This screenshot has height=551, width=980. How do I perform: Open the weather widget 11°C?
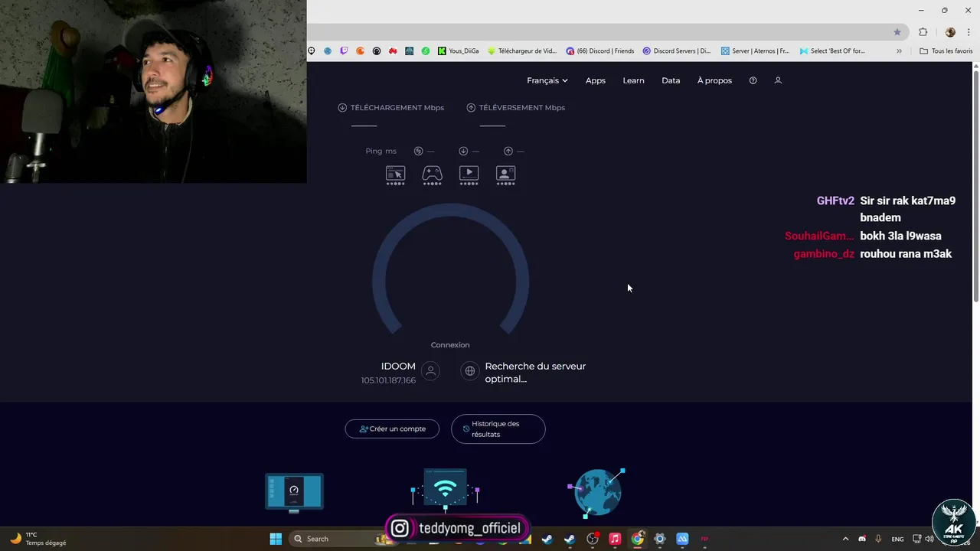[38, 539]
